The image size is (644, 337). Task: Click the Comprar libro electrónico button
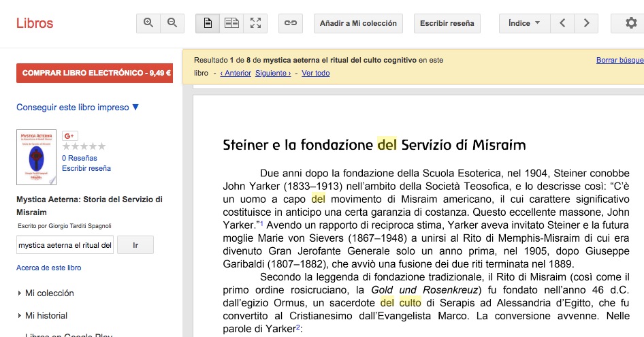95,73
